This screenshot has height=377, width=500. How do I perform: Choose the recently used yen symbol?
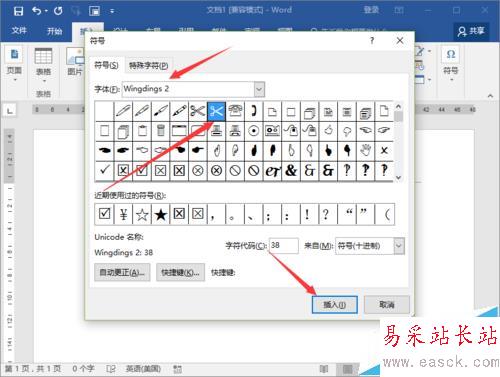[x=123, y=214]
